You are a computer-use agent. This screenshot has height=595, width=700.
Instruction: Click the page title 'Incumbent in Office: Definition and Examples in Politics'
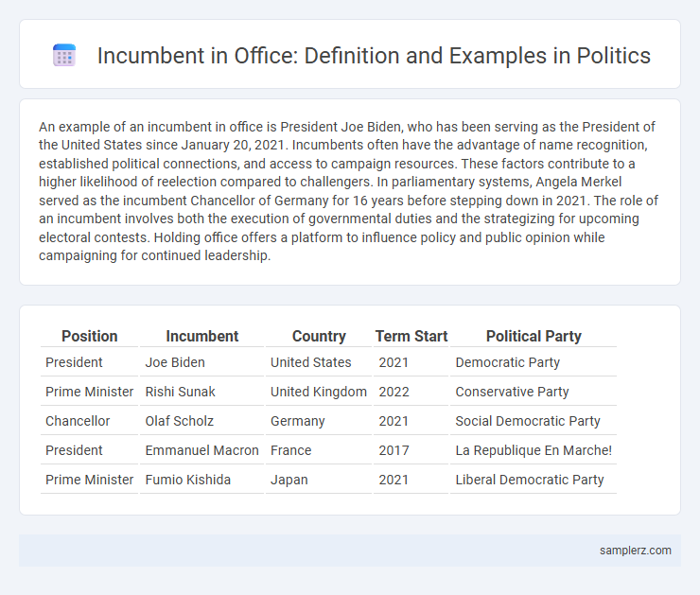pos(374,56)
